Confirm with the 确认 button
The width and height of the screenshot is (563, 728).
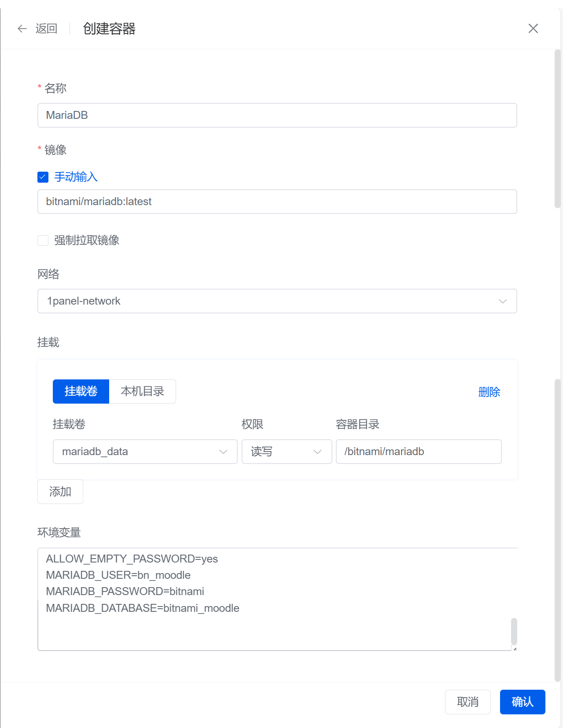523,702
